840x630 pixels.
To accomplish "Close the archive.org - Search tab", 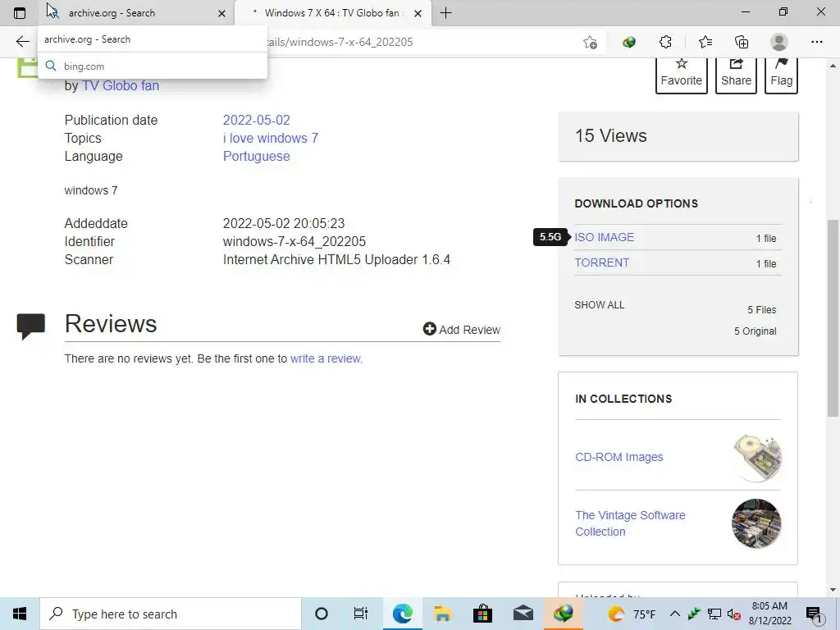I will (x=221, y=13).
